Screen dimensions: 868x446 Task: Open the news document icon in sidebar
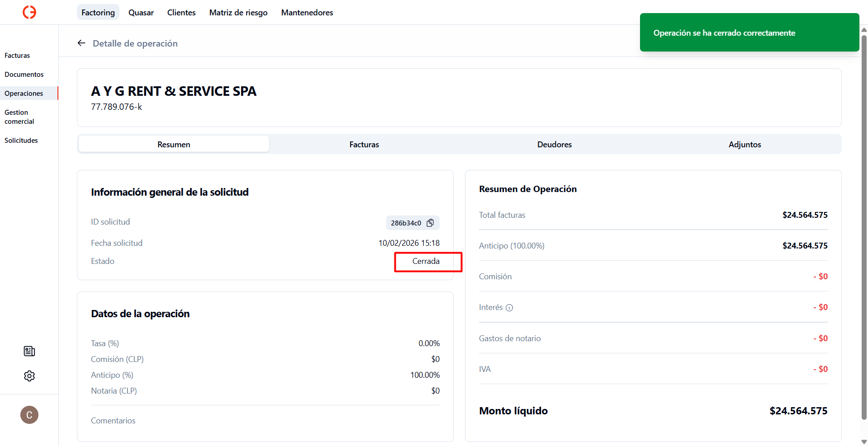29,351
